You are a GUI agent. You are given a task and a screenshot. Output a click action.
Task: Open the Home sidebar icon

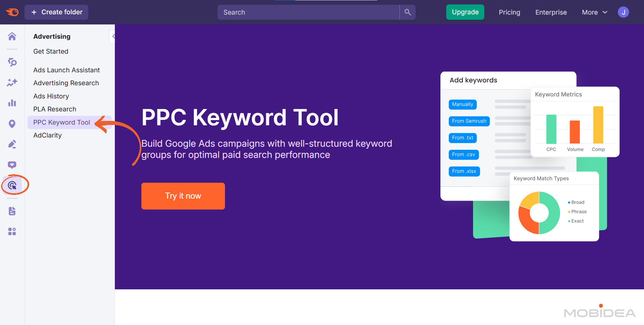pyautogui.click(x=12, y=36)
